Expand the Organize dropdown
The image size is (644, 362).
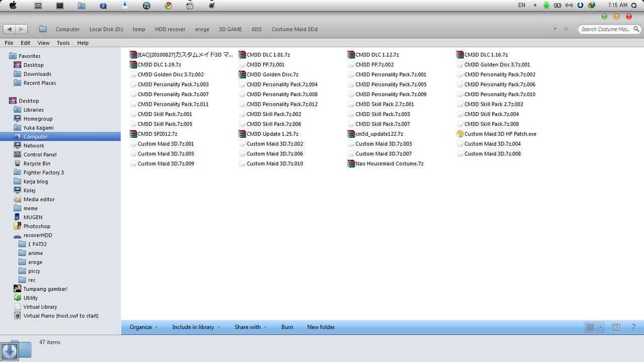point(143,327)
